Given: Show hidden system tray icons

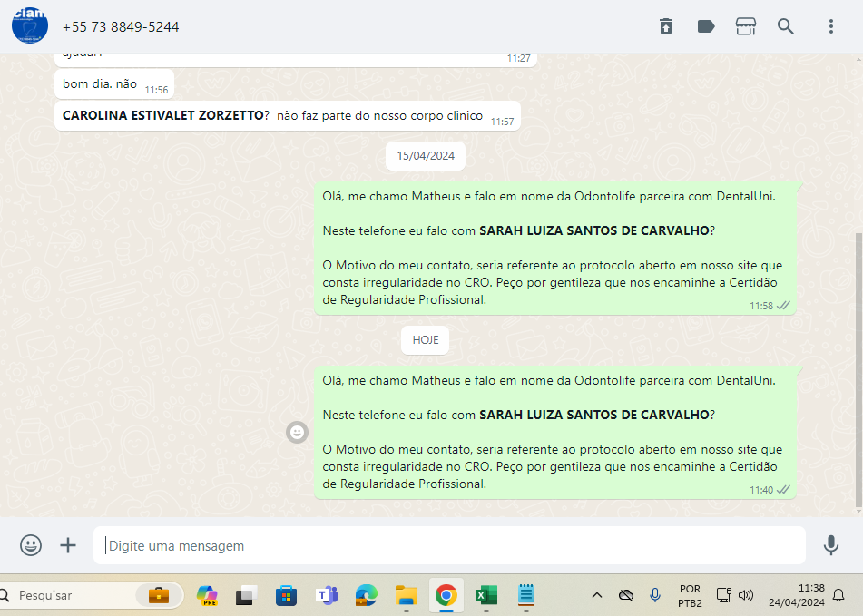Looking at the screenshot, I should (x=596, y=595).
